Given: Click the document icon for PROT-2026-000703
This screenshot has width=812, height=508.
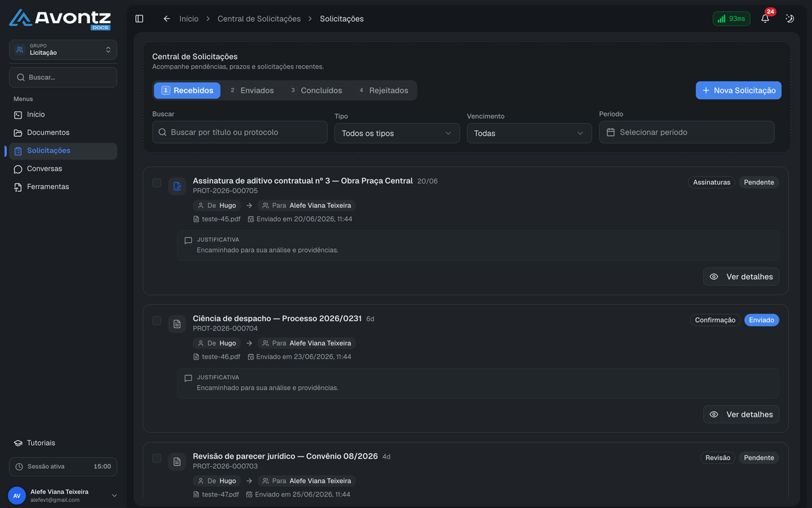Looking at the screenshot, I should tap(177, 462).
